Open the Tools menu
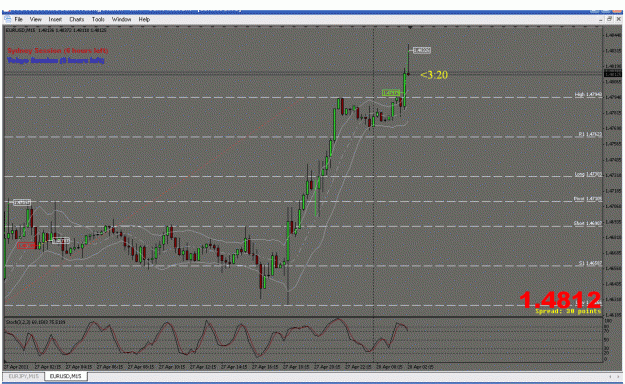 point(98,19)
